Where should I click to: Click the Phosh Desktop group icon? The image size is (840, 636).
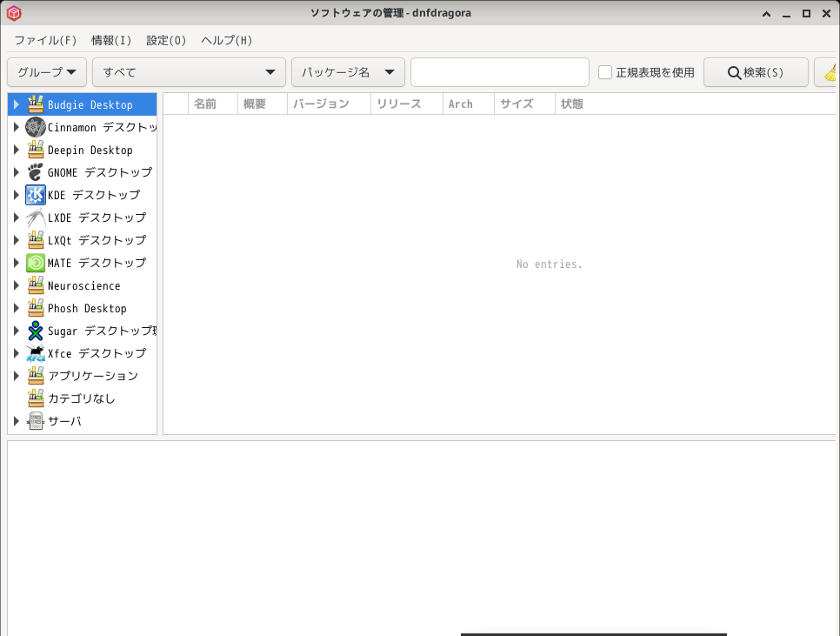(36, 308)
